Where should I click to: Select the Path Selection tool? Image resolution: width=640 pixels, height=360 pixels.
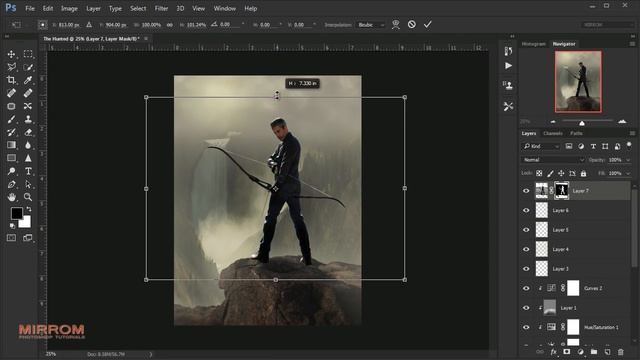coord(28,184)
